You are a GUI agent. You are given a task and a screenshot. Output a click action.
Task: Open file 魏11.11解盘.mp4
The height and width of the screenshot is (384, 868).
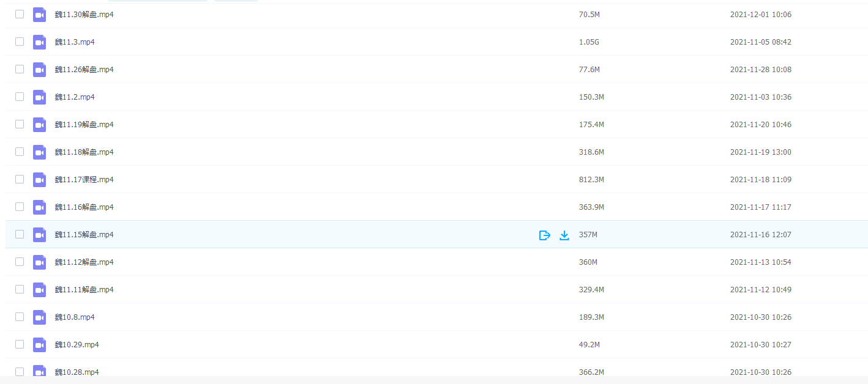[84, 290]
